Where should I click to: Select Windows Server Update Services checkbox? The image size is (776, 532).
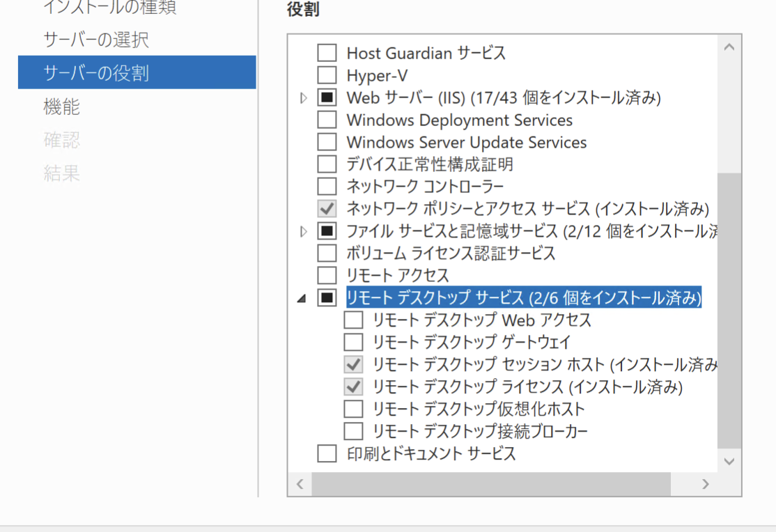(327, 142)
